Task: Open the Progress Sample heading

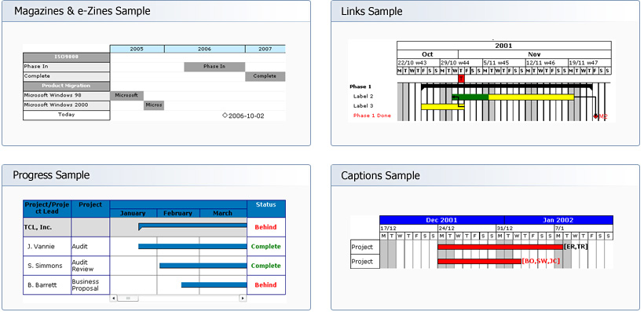Action: 51,175
